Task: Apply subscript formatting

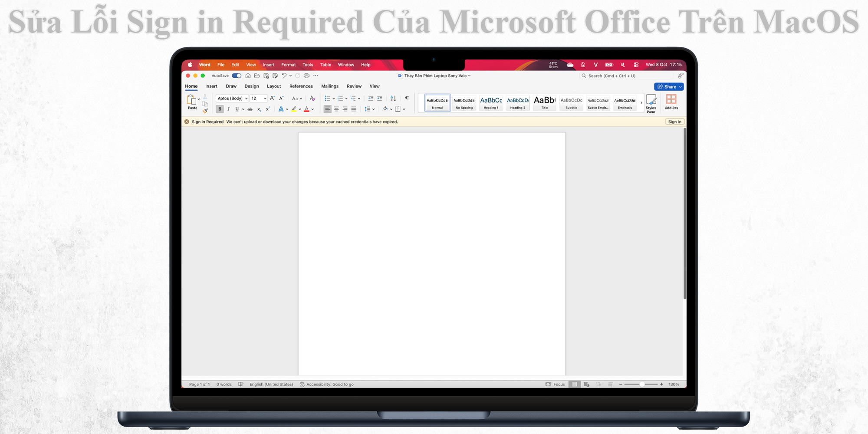Action: (259, 109)
